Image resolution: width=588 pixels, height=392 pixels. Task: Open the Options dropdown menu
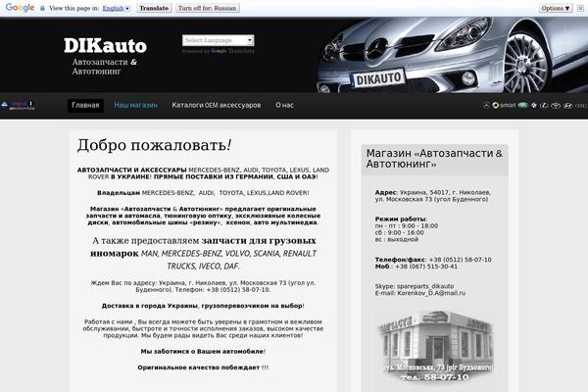(556, 8)
